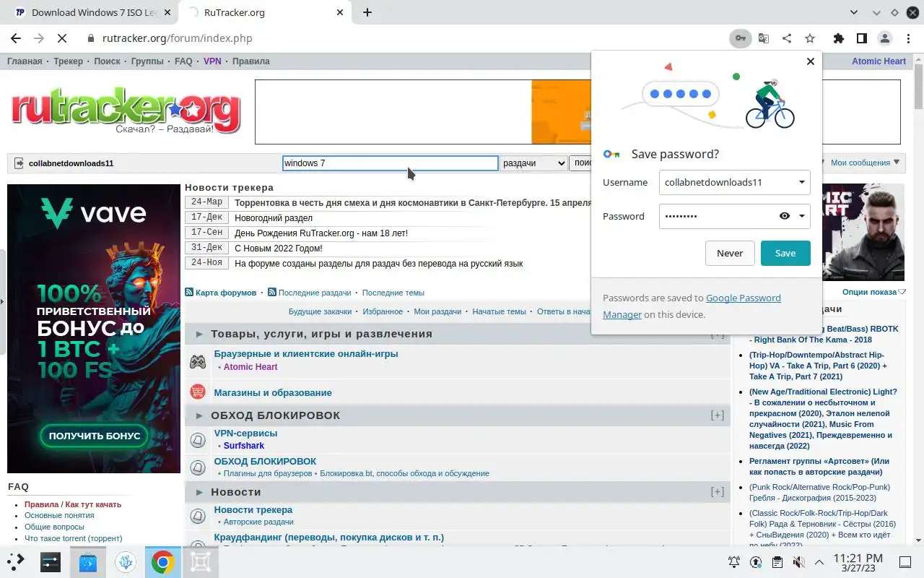Open the FAQ menu link
This screenshot has width=924, height=578.
[x=183, y=61]
